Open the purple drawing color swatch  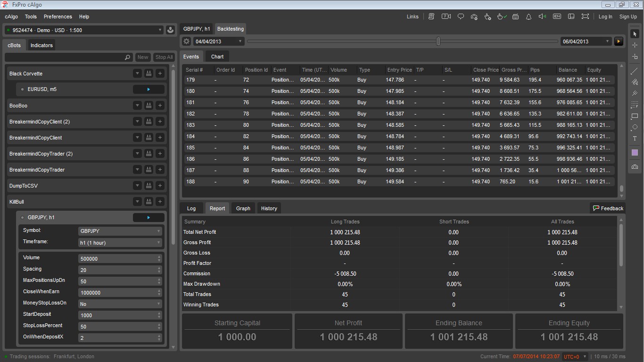[x=635, y=153]
